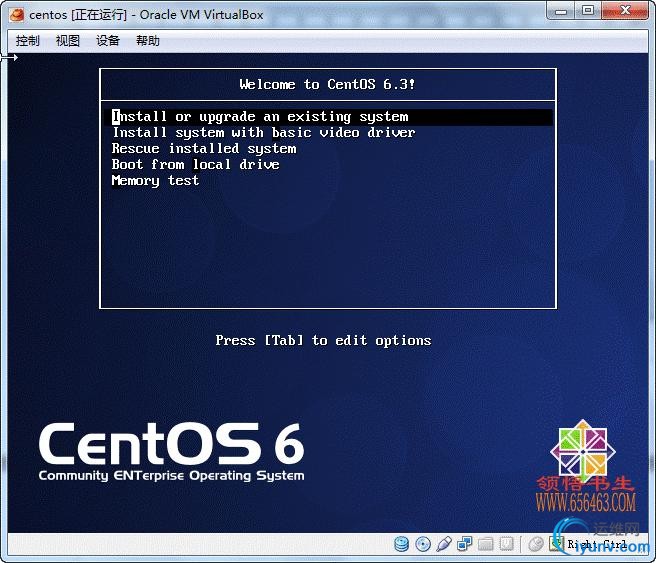Choose 'Rescue installed system' boot entry
Image resolution: width=656 pixels, height=563 pixels.
point(204,148)
